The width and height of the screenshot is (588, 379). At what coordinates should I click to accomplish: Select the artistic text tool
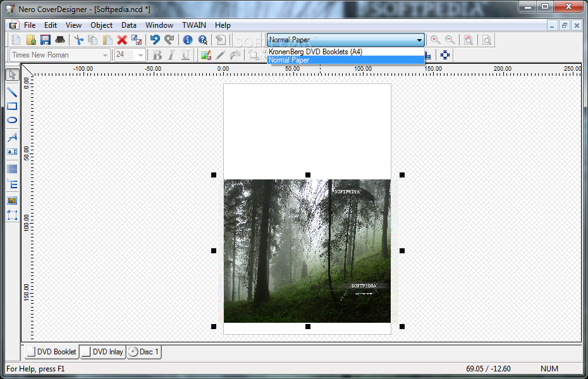13,137
